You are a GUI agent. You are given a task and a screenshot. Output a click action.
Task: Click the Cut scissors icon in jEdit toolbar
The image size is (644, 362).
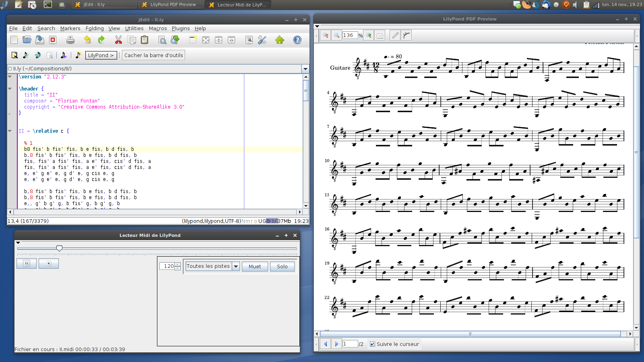pyautogui.click(x=118, y=40)
